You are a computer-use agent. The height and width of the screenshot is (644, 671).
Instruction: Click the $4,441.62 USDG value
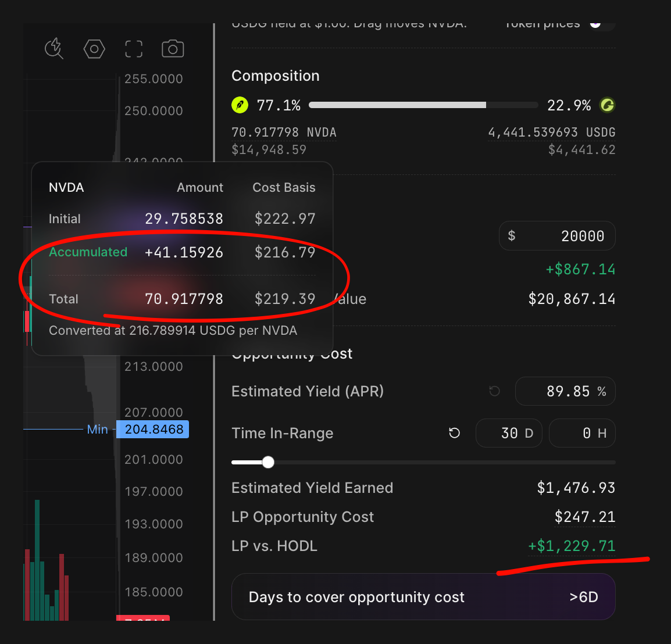point(581,150)
